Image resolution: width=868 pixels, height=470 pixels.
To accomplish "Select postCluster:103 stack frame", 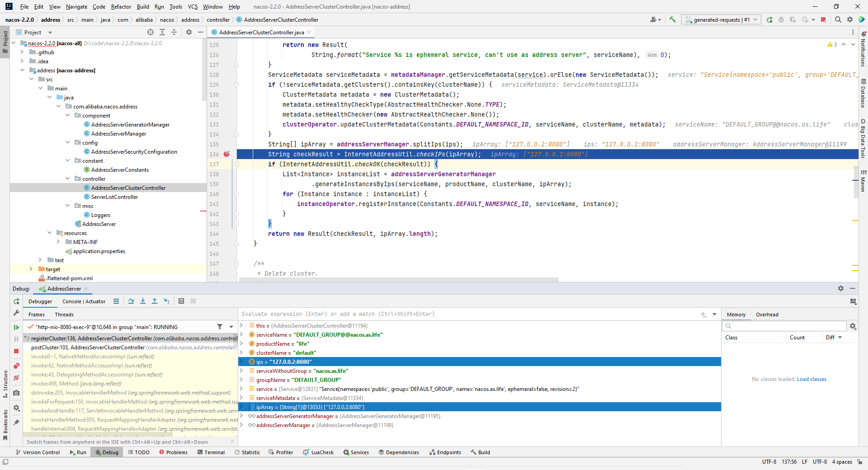I will (130, 347).
